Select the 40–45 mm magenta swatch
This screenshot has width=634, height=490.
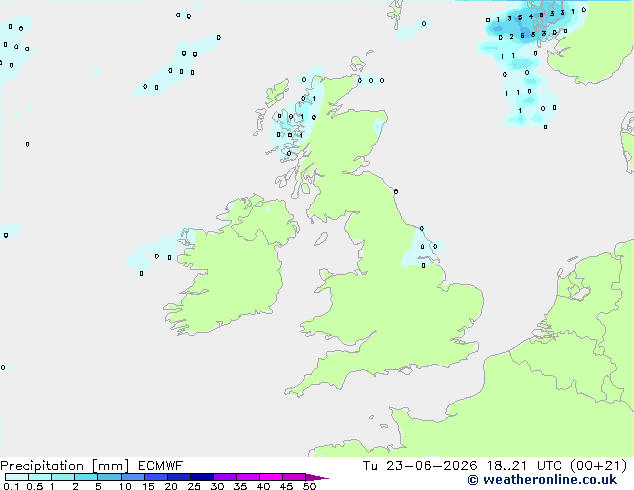tap(271, 477)
